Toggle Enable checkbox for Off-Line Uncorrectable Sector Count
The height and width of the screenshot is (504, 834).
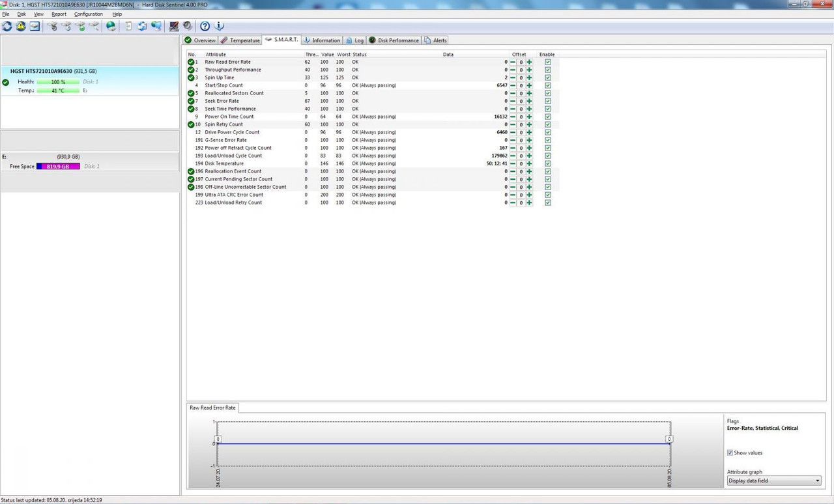548,187
